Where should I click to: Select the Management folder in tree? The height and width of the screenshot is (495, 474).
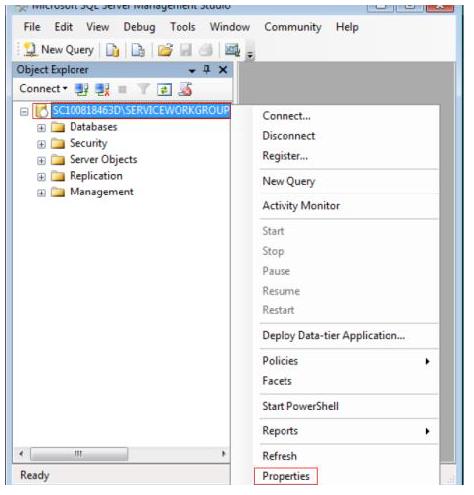(x=102, y=192)
